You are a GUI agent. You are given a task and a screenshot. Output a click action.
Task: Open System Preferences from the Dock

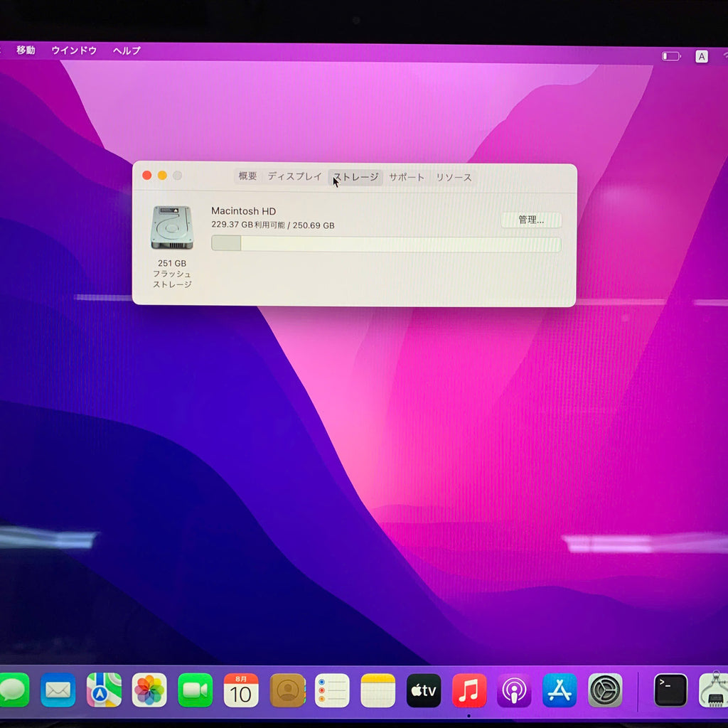tap(605, 690)
